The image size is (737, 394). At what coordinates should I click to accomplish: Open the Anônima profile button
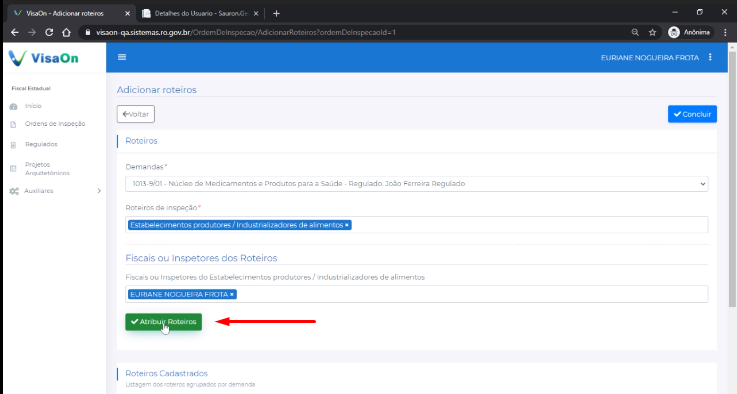[690, 32]
